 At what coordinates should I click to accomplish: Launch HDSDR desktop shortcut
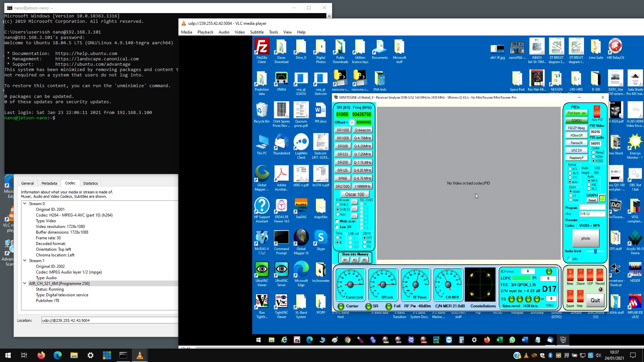pyautogui.click(x=635, y=272)
